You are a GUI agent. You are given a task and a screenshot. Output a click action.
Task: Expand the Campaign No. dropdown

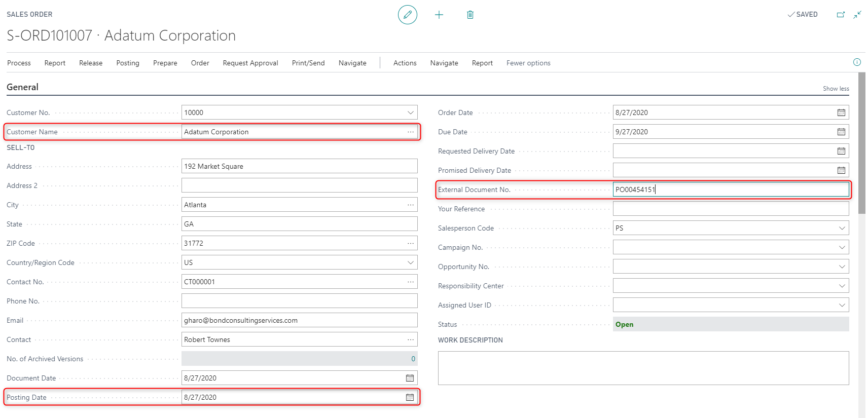coord(842,247)
